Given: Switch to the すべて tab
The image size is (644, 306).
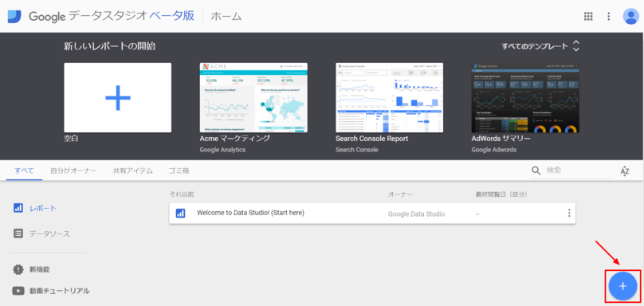Looking at the screenshot, I should [24, 171].
